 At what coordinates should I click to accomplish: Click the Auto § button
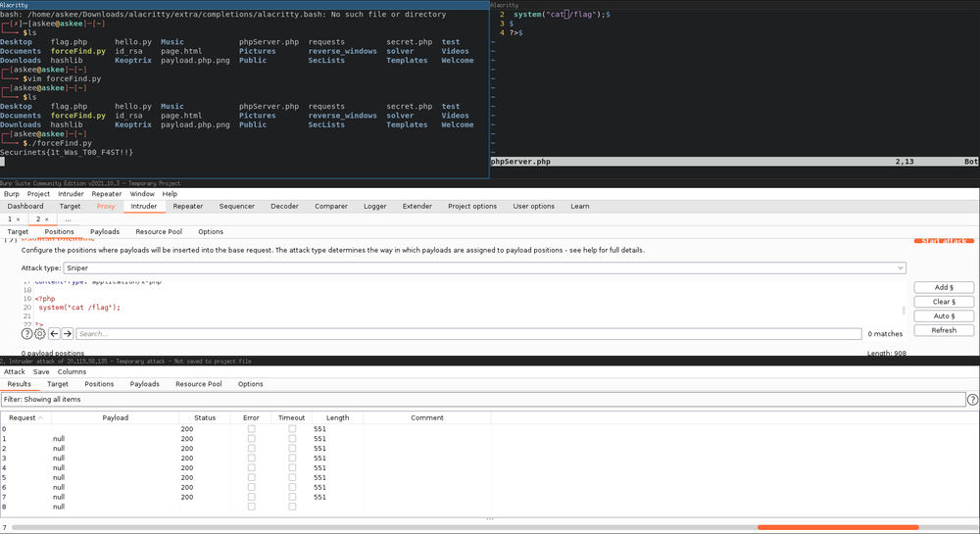(x=944, y=316)
